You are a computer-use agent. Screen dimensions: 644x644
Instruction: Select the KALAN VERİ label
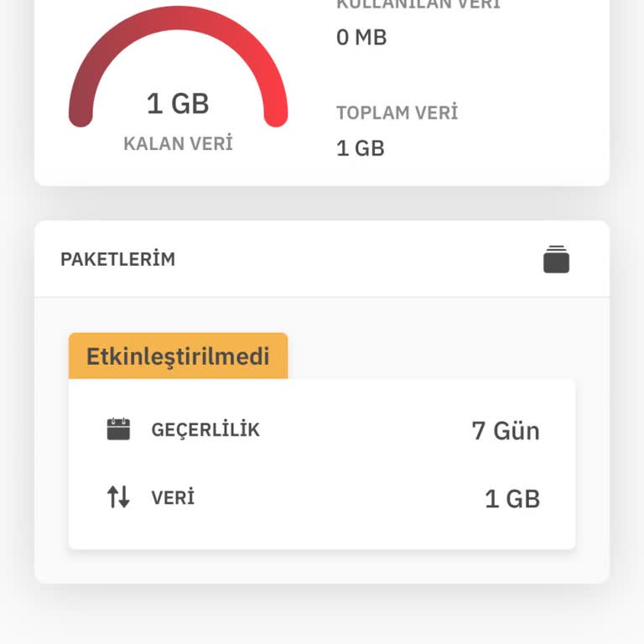178,143
